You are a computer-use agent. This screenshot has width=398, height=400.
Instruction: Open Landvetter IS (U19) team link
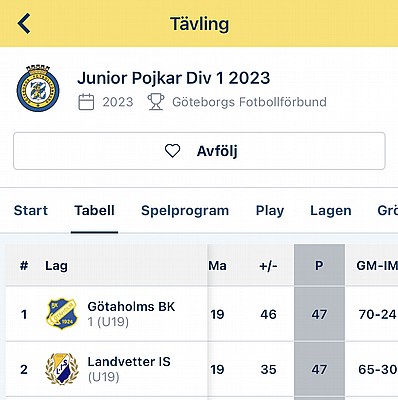tap(129, 369)
